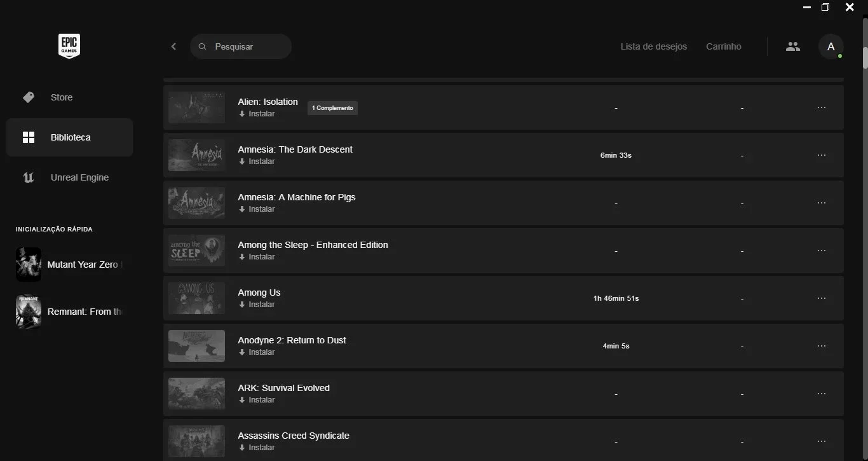The image size is (868, 461).
Task: Select the Biblioteca grid icon
Action: point(29,137)
